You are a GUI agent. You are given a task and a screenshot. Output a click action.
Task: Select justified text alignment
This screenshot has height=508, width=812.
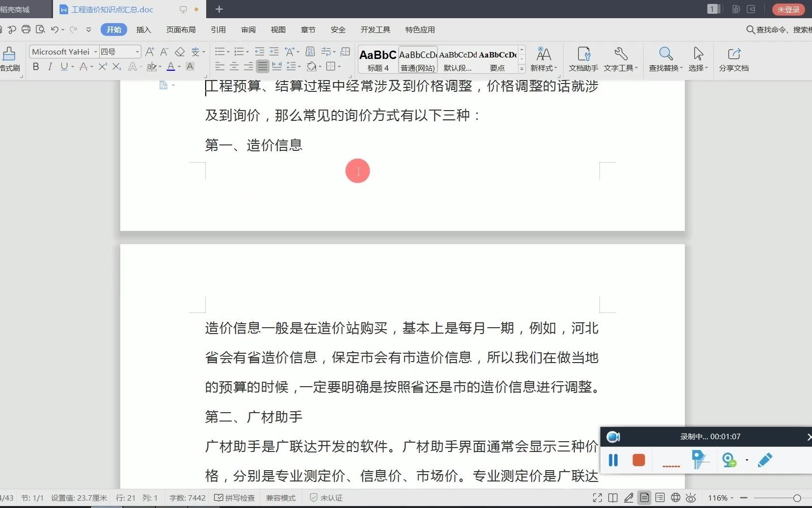pyautogui.click(x=263, y=66)
